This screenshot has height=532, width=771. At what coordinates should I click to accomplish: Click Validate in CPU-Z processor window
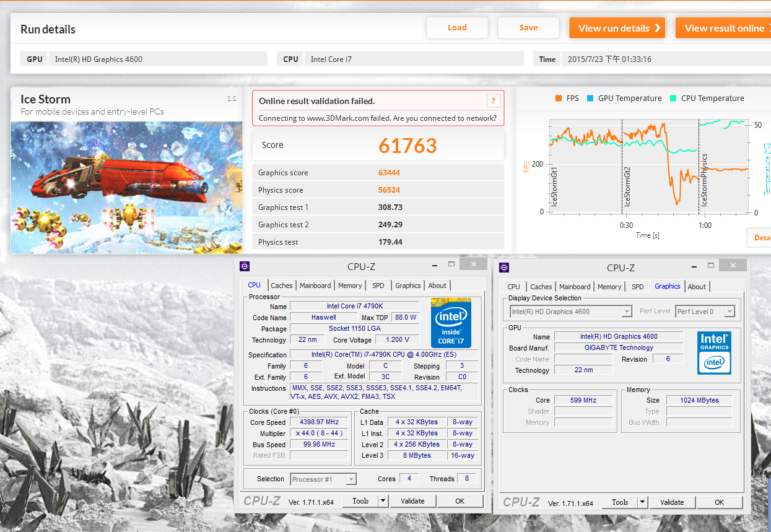pyautogui.click(x=412, y=501)
